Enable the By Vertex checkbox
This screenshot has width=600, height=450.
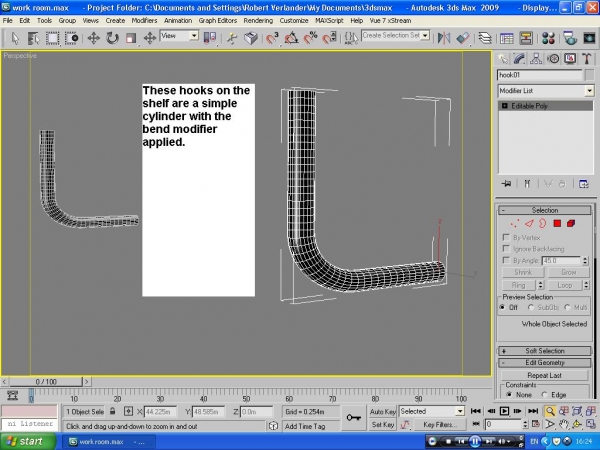(506, 237)
